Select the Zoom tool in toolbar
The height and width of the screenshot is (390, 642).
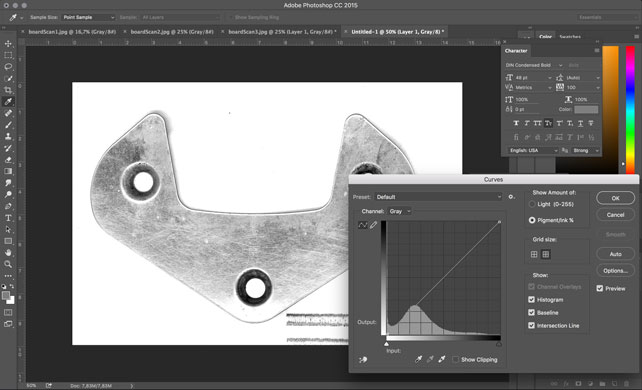8,264
